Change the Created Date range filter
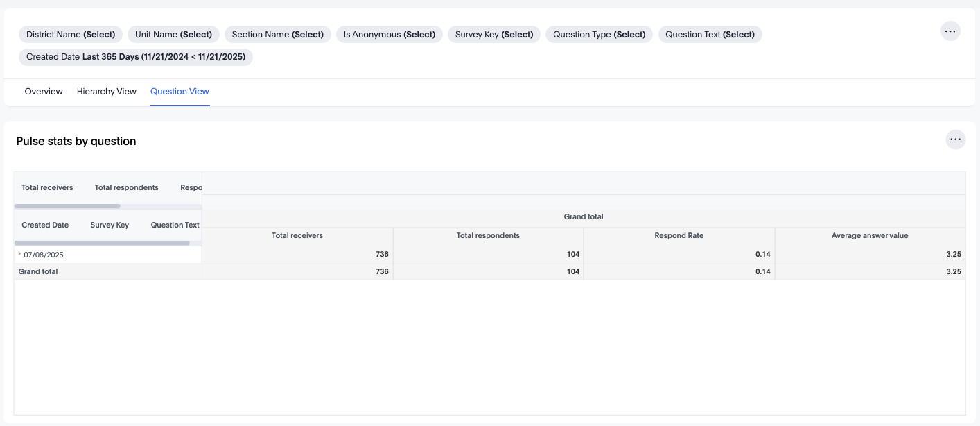 coord(136,57)
